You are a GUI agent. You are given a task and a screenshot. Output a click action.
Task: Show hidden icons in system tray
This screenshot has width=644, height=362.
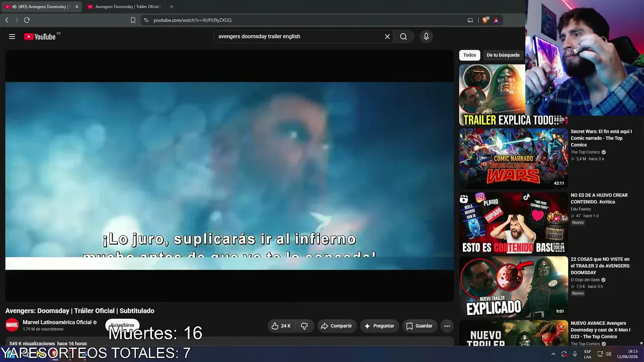tap(553, 354)
